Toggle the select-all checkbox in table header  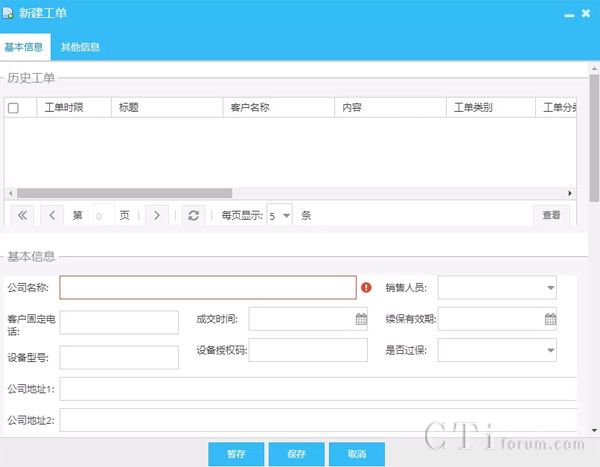click(13, 108)
